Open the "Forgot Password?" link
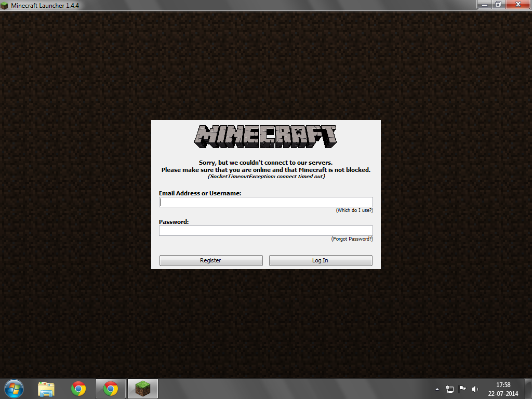Viewport: 532px width, 399px height. (352, 239)
